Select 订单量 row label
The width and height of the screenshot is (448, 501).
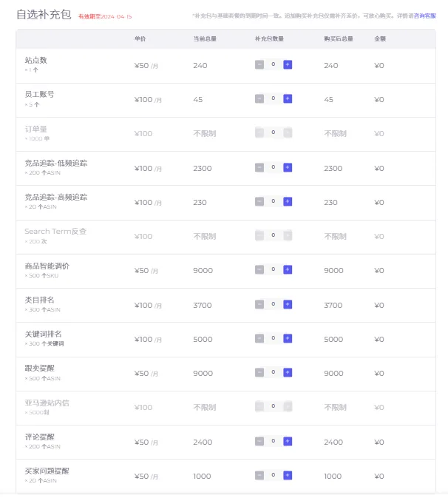35,129
